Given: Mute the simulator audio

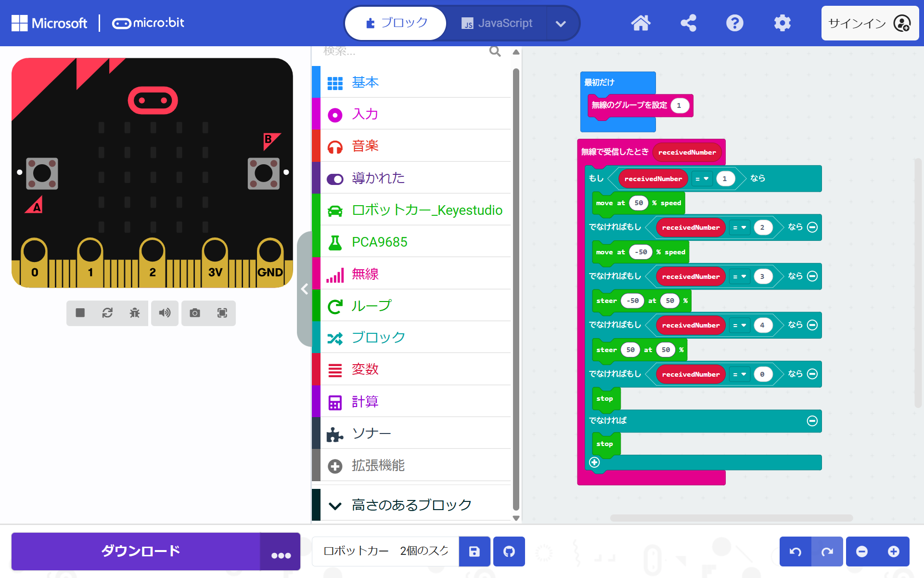Looking at the screenshot, I should click(x=165, y=313).
